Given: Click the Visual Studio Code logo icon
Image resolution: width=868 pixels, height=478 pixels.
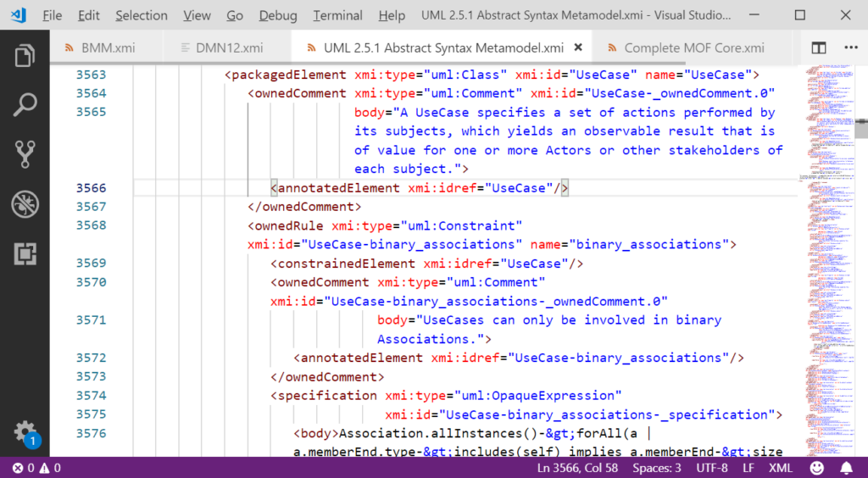Looking at the screenshot, I should 19,15.
